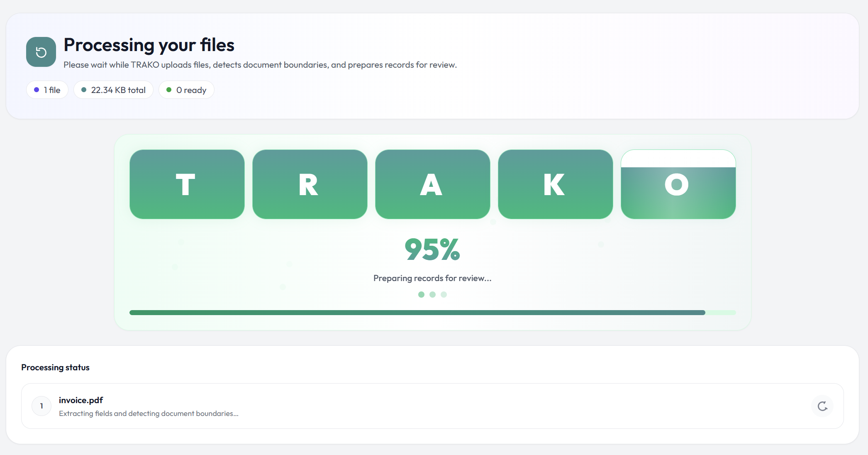Viewport: 868px width, 455px height.
Task: Click the letter A tile
Action: point(432,184)
